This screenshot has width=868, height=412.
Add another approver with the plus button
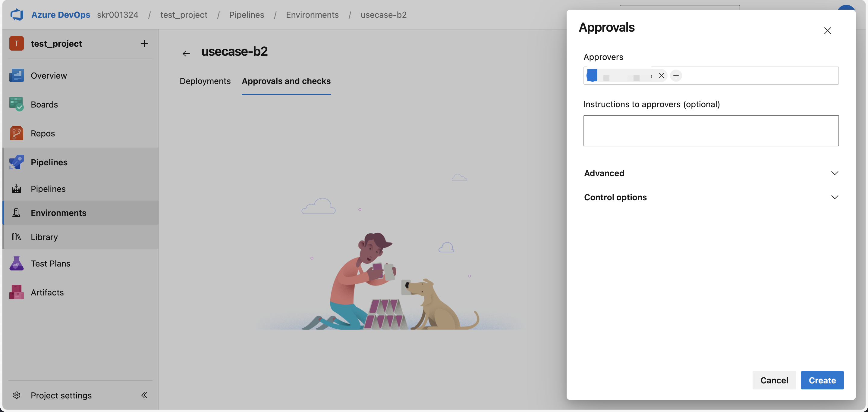676,75
